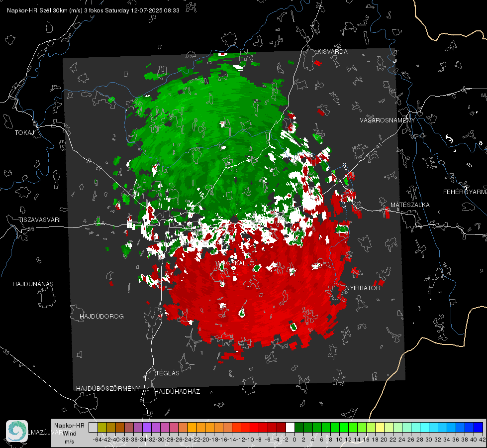Click the NYÍRBÁTOR city label
Viewport: 487px width, 448px height.
click(x=363, y=288)
